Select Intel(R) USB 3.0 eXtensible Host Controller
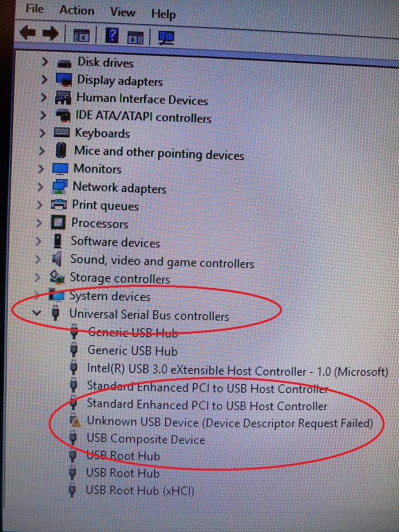 click(238, 370)
